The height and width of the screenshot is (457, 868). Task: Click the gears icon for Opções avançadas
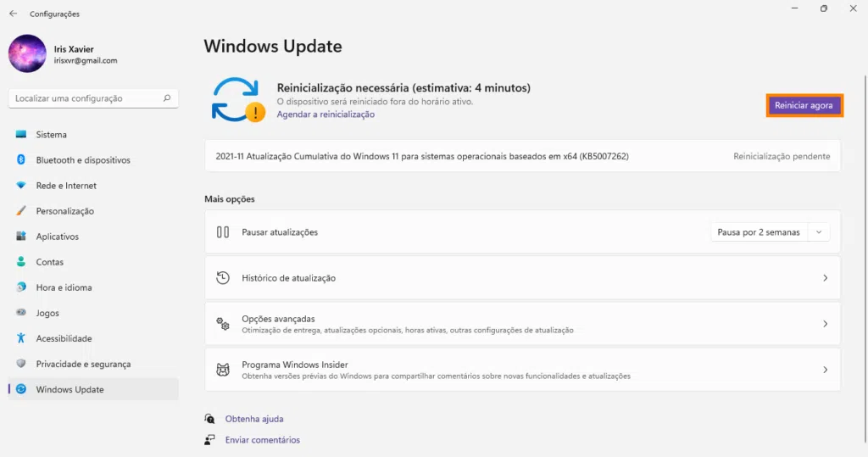click(223, 324)
